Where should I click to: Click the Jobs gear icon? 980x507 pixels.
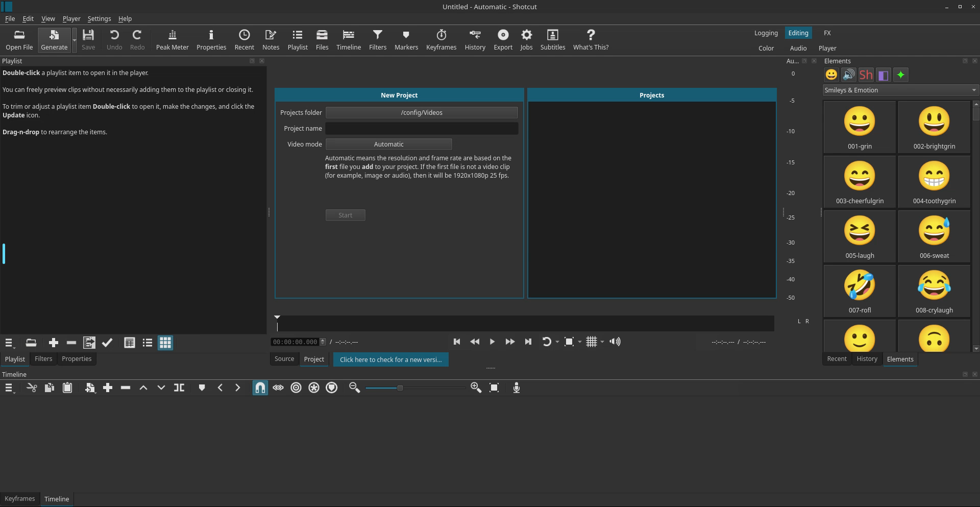pos(526,40)
